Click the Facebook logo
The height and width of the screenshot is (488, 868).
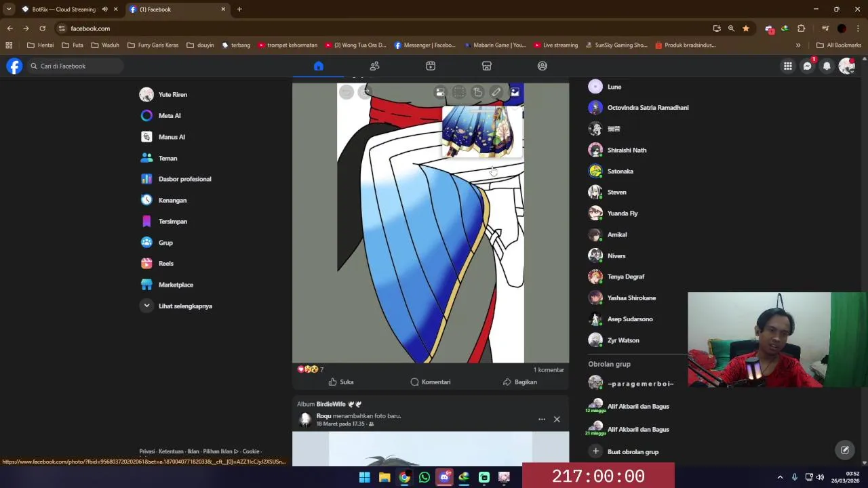[x=14, y=66]
